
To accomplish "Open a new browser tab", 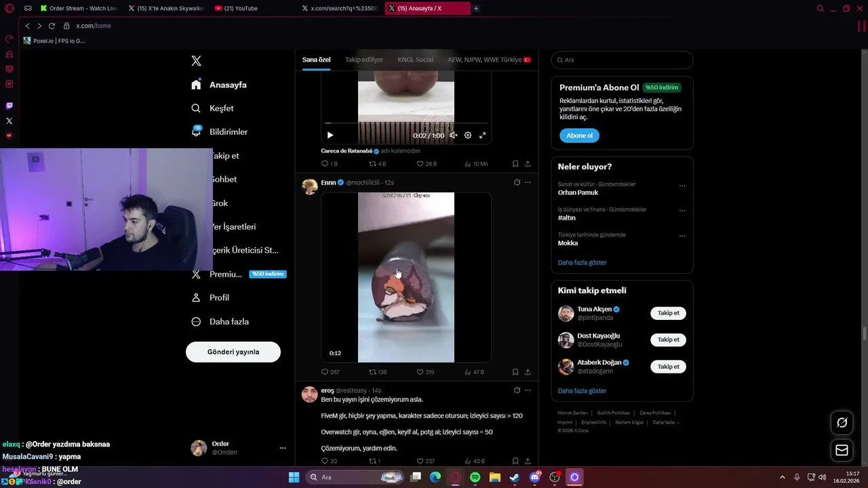I will 476,8.
